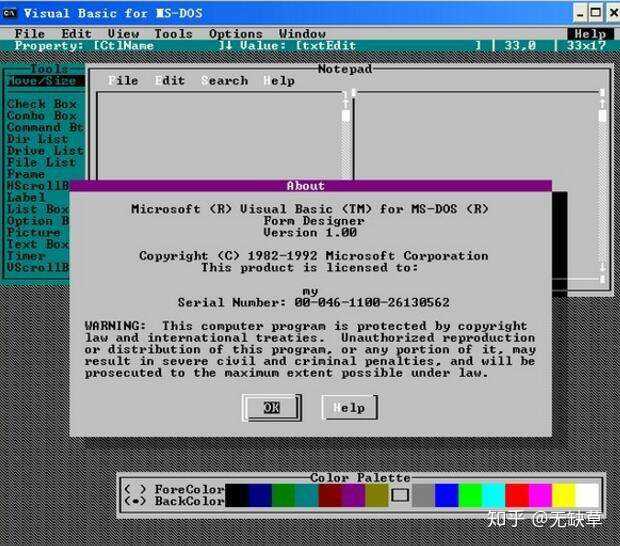Select File List tool
Image resolution: width=620 pixels, height=546 pixels.
[x=41, y=162]
